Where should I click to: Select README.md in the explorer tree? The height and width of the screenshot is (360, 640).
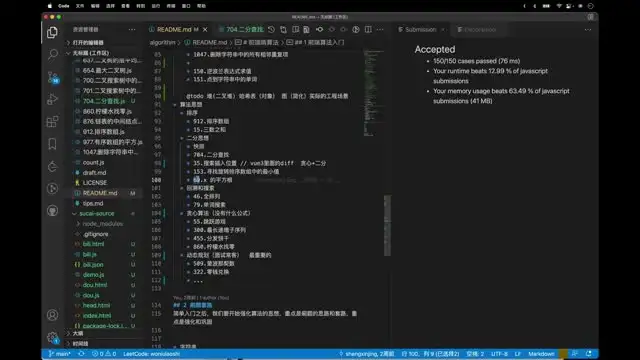100,193
